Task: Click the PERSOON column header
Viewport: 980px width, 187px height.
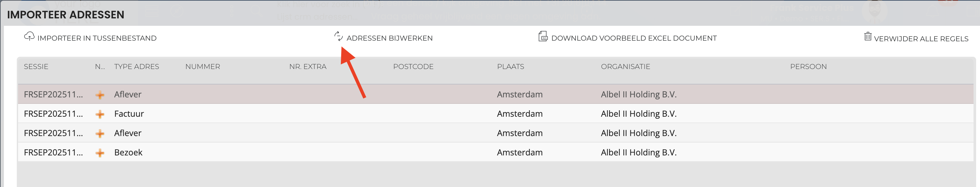Action: pos(808,66)
